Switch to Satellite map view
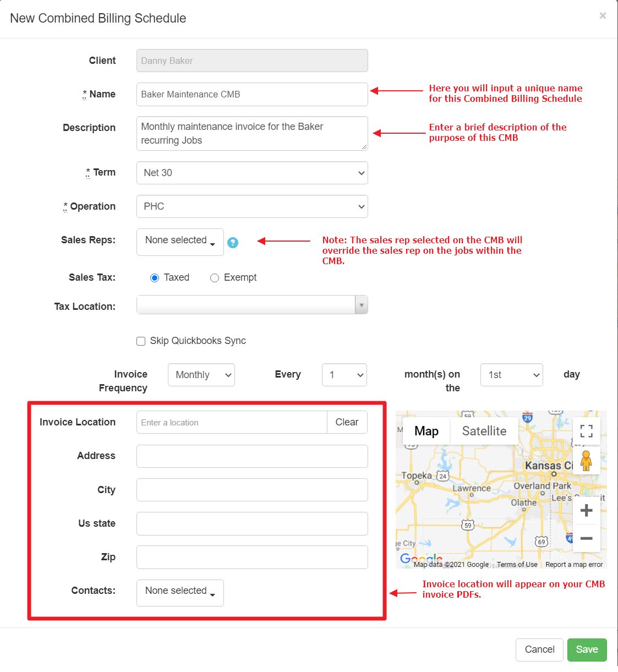The image size is (618, 672). point(484,431)
